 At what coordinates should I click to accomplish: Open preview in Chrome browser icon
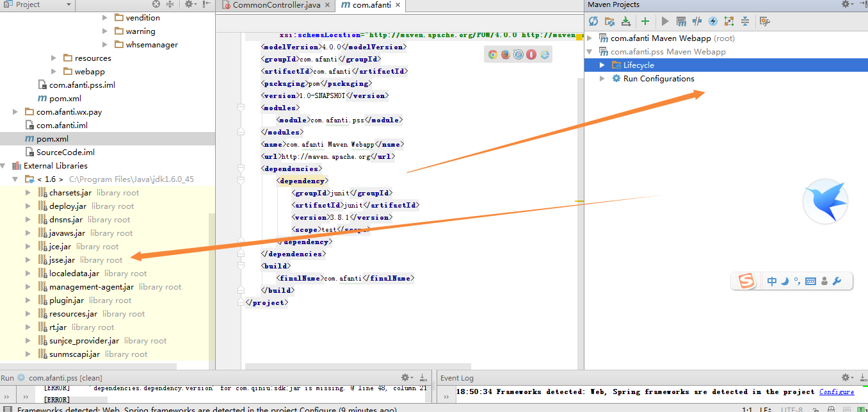coord(493,54)
